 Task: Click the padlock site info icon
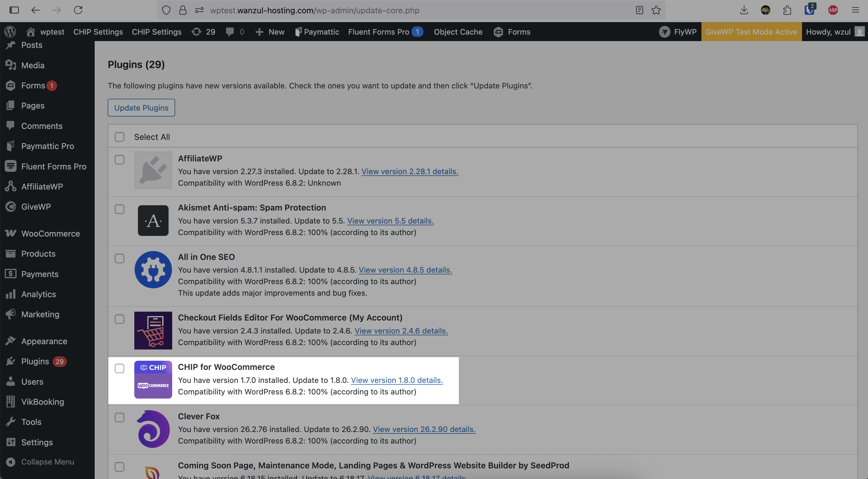tap(183, 10)
